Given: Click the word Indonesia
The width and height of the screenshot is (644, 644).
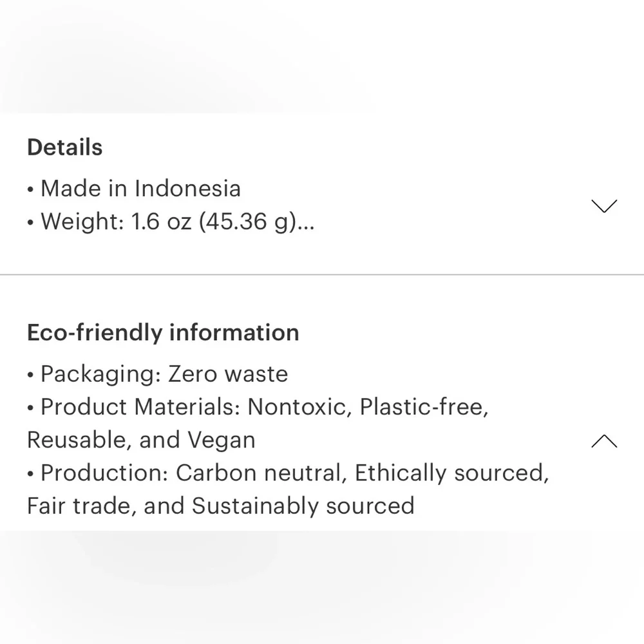Looking at the screenshot, I should (x=187, y=189).
